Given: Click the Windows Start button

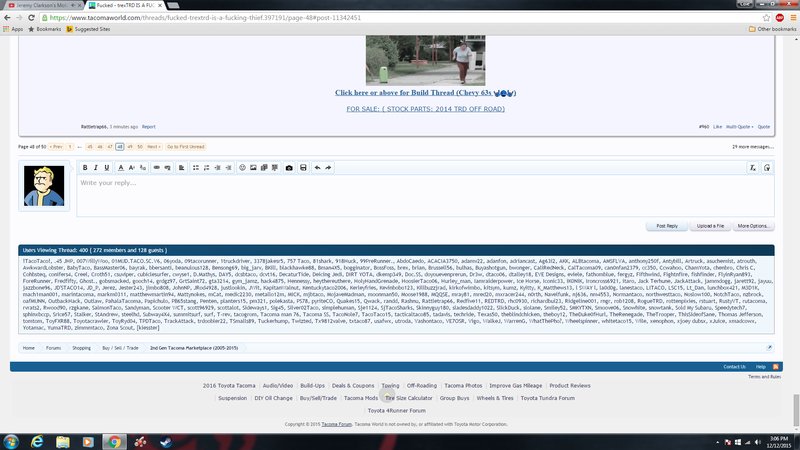Looking at the screenshot, I should point(11,441).
